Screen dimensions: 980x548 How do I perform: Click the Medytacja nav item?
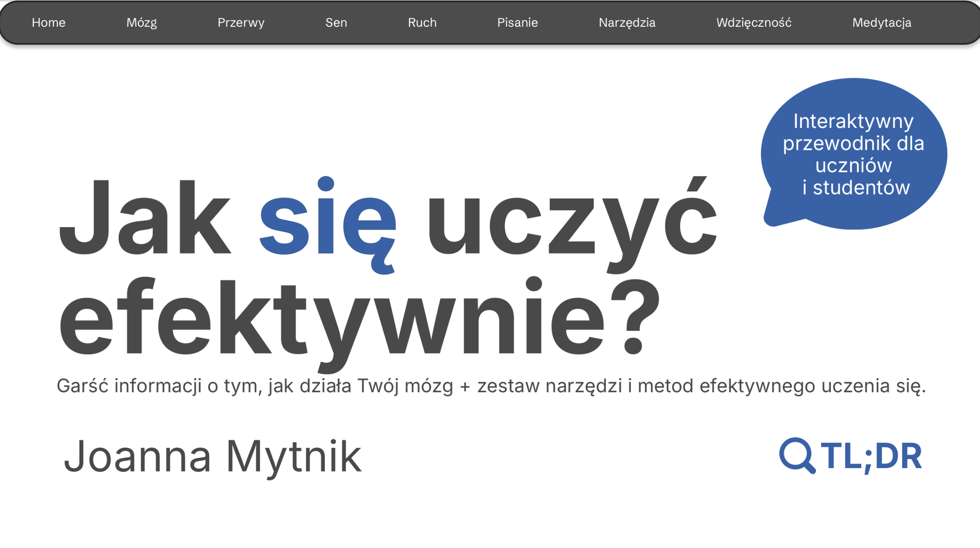[x=881, y=23]
